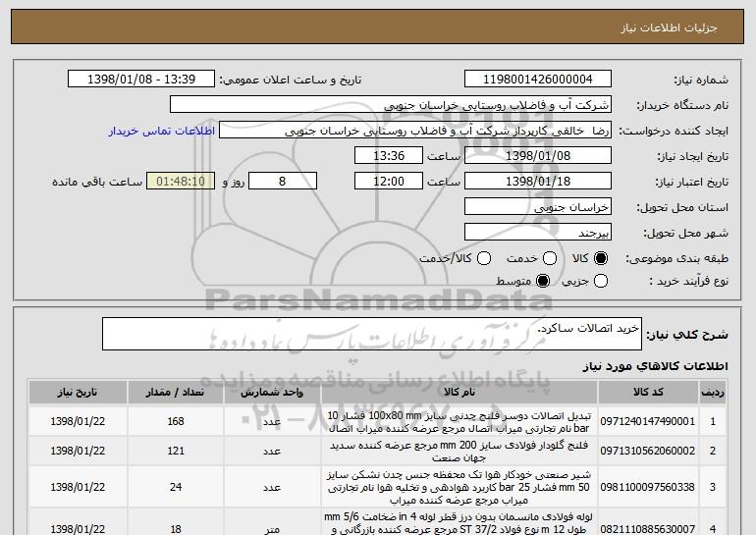The image size is (756, 535).
Task: Click the validity time field 12:00
Action: 389,182
